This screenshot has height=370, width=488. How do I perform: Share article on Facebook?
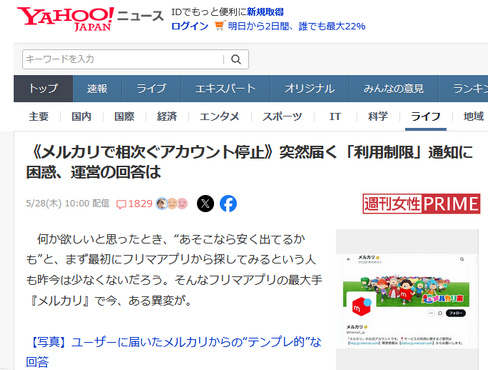click(x=228, y=203)
